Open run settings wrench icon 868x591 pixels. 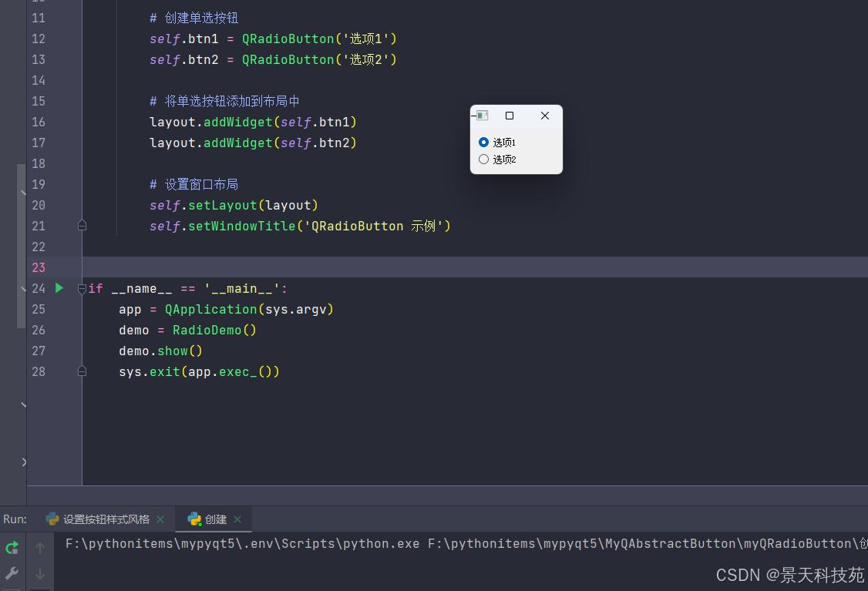coord(12,573)
